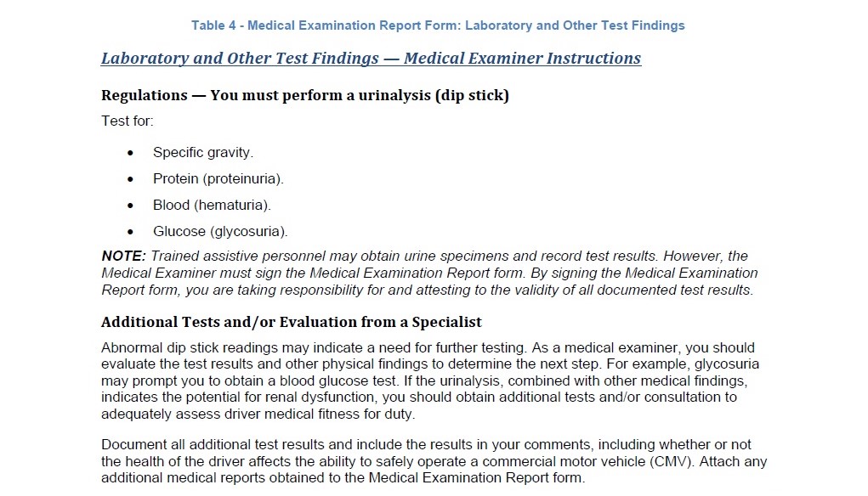This screenshot has width=868, height=496.
Task: Select the Protein (proteinuria) bullet item
Action: click(x=218, y=179)
